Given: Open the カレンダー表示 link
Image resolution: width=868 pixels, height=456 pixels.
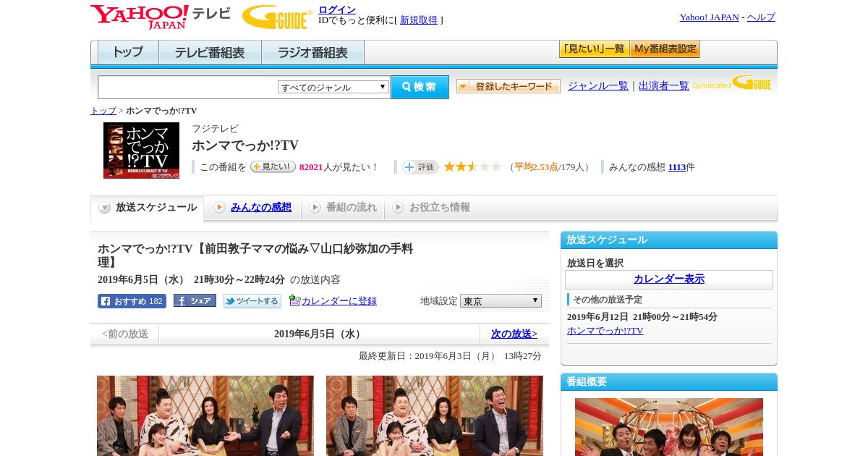Looking at the screenshot, I should [x=669, y=279].
